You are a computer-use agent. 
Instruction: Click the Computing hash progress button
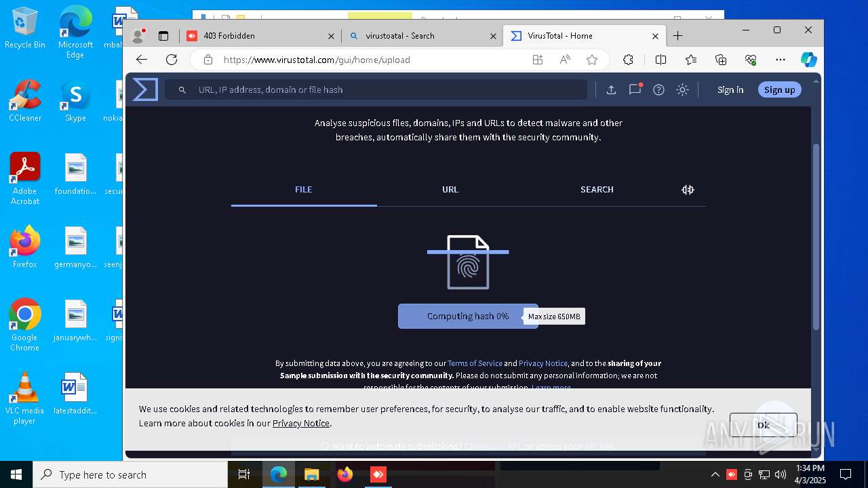point(468,316)
